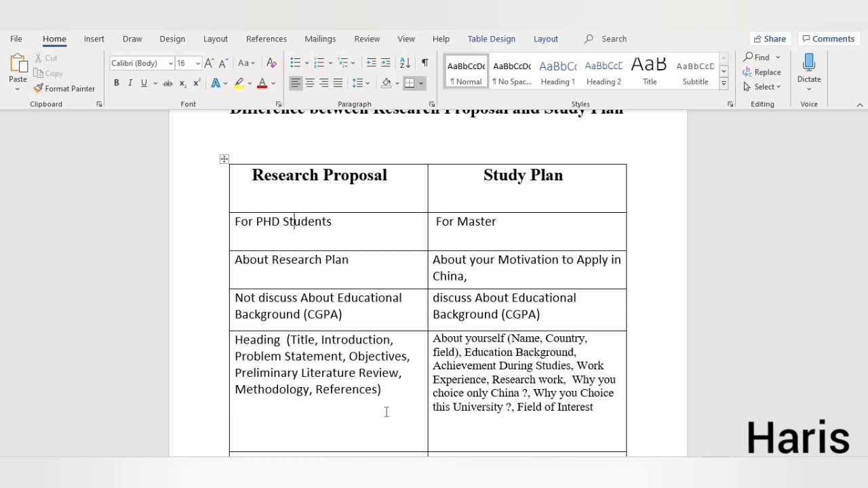Open the font name dropdown
The height and width of the screenshot is (488, 868).
coord(170,64)
